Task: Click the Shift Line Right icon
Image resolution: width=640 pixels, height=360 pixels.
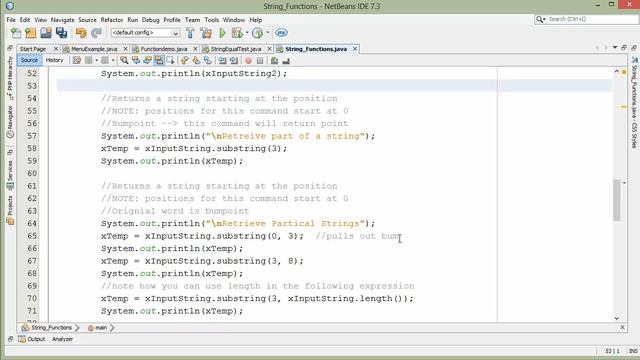Action: 234,60
